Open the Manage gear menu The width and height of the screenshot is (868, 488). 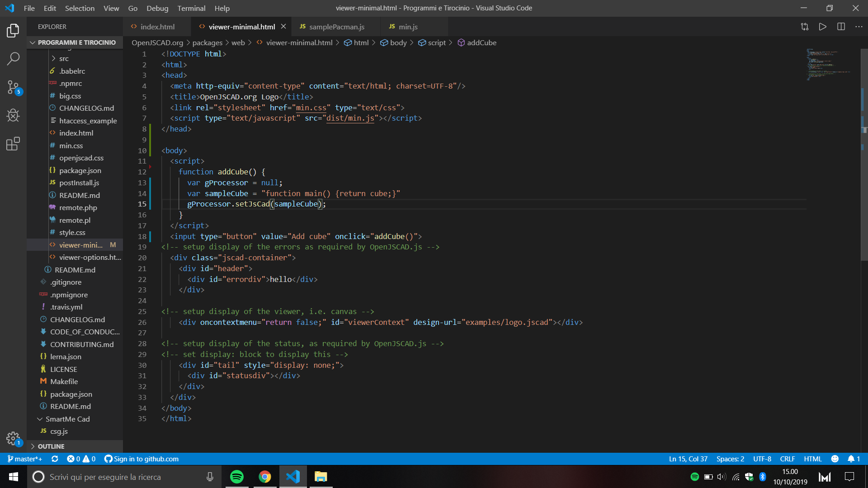tap(13, 438)
